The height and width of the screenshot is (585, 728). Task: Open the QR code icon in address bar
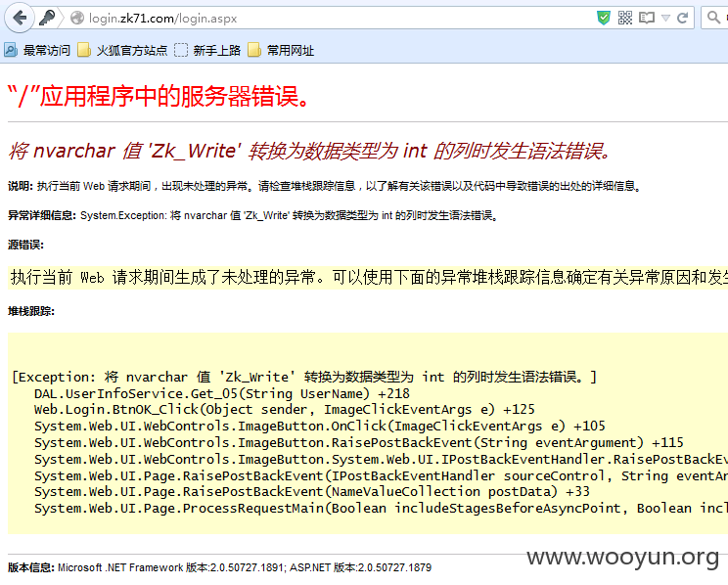625,19
